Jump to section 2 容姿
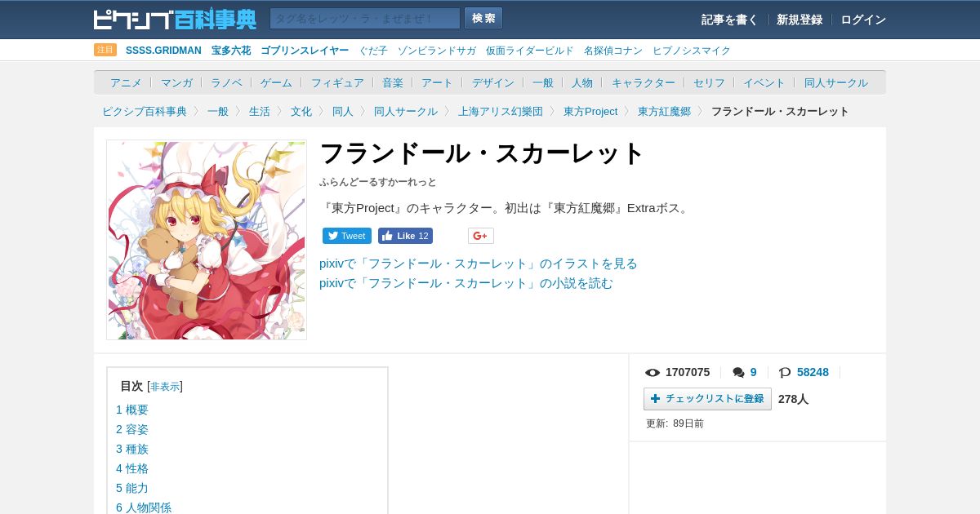The image size is (980, 514). [x=132, y=429]
